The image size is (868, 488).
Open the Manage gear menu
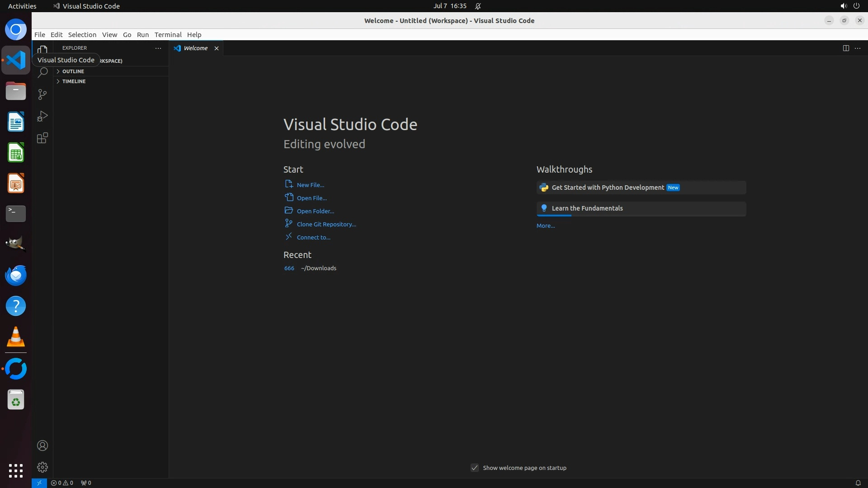(42, 467)
